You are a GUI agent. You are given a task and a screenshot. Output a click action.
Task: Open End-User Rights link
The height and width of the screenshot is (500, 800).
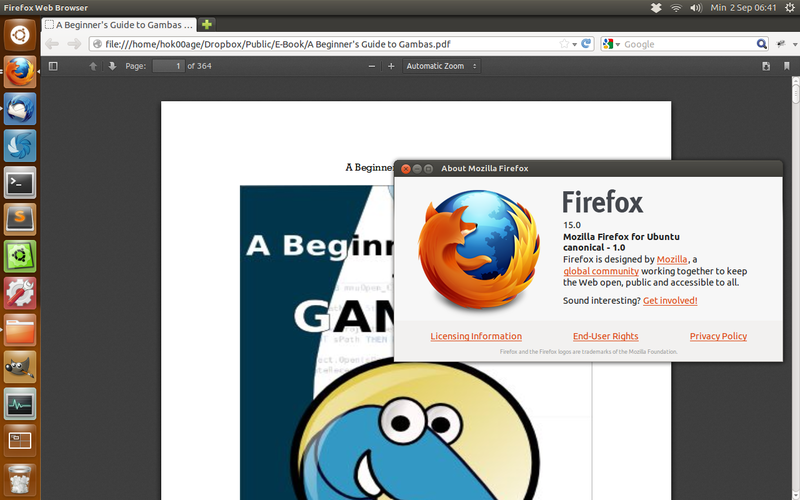pyautogui.click(x=606, y=336)
